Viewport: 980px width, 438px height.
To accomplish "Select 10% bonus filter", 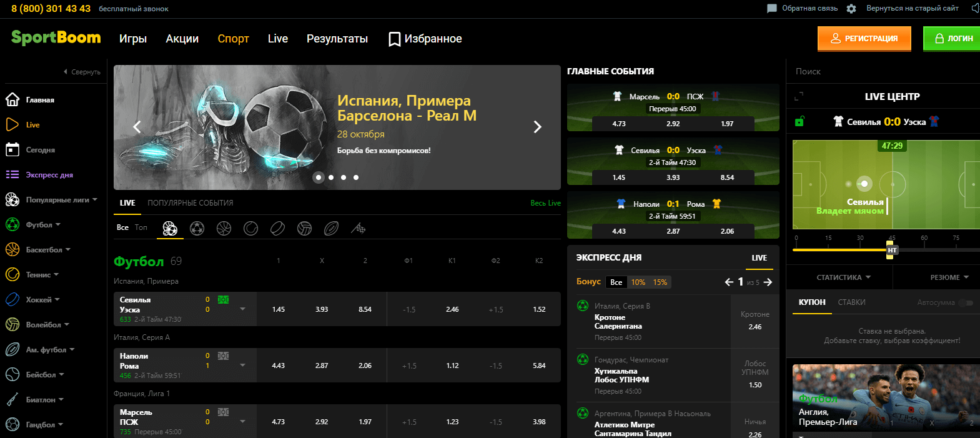I will tap(638, 282).
